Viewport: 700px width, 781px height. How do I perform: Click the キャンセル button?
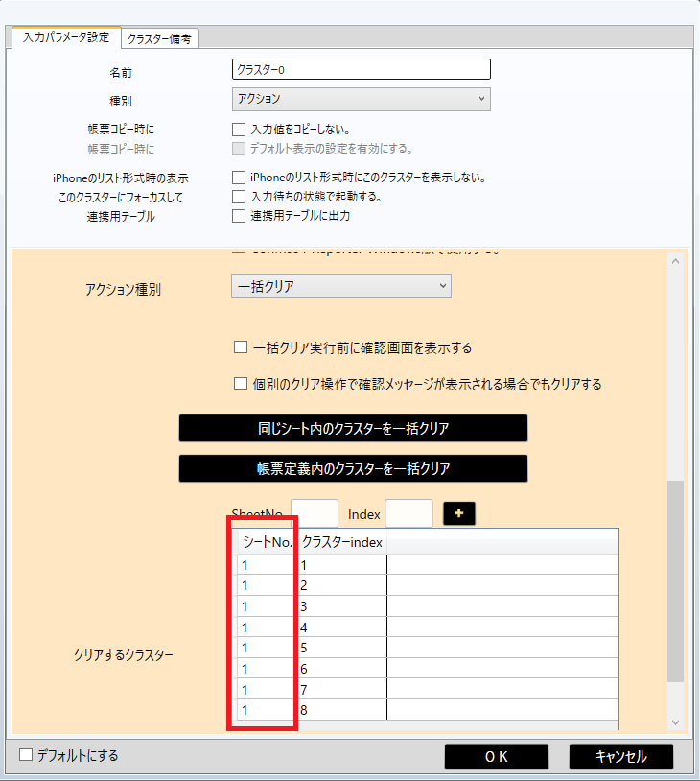pos(620,756)
